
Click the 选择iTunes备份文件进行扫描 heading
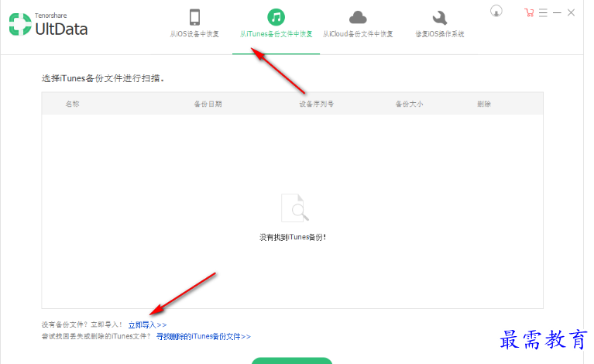pyautogui.click(x=103, y=78)
